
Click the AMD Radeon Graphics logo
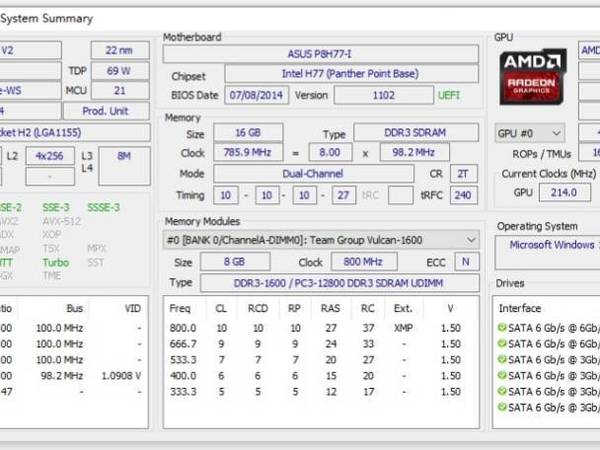532,77
